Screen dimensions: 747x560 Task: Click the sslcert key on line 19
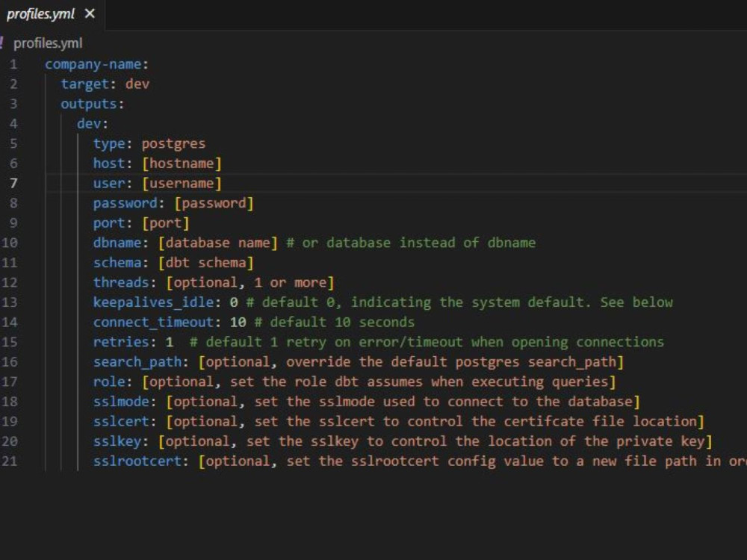tap(121, 421)
